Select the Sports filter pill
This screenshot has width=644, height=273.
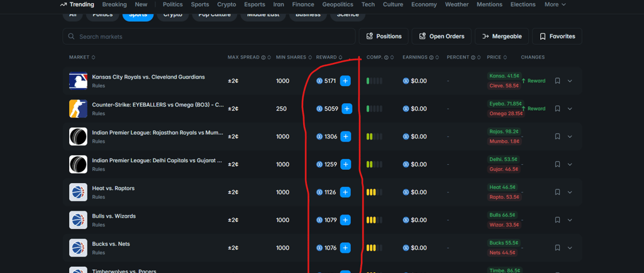[x=138, y=16]
